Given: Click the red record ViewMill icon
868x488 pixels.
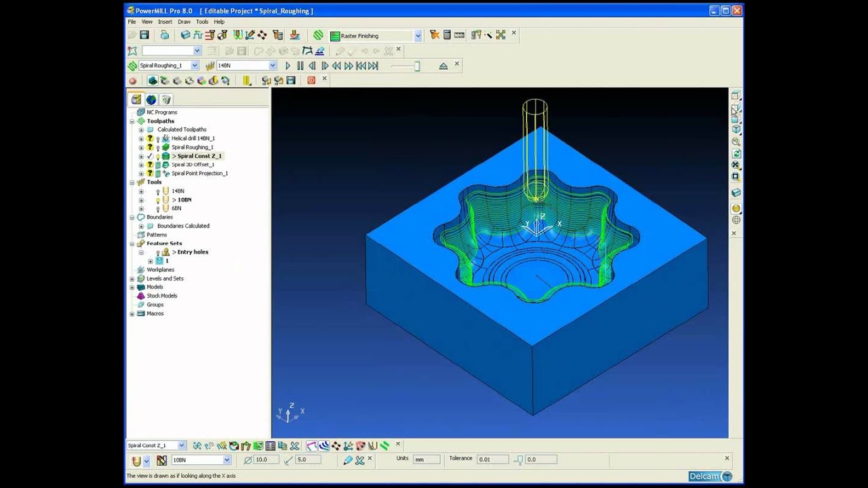Looking at the screenshot, I should 133,81.
